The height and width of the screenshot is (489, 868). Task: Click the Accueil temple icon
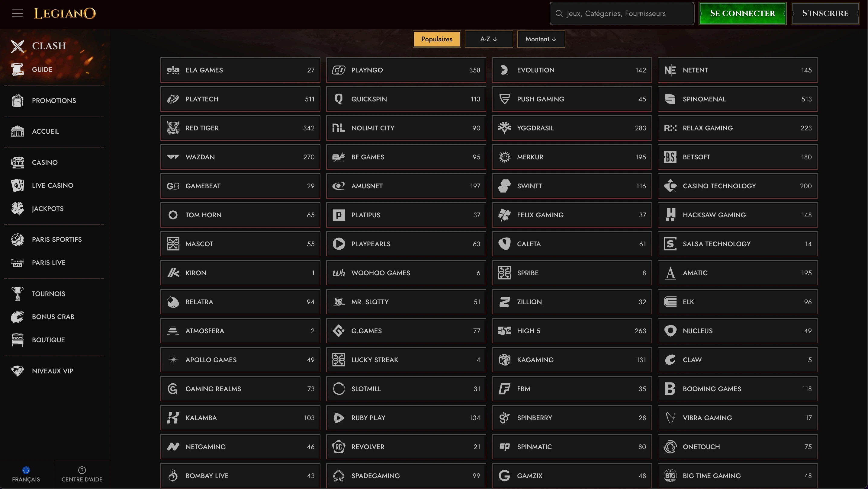[x=18, y=131]
